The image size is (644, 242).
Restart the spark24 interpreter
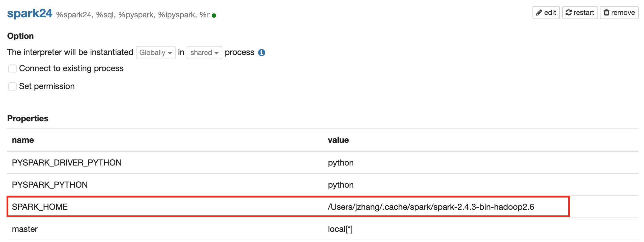tap(580, 13)
